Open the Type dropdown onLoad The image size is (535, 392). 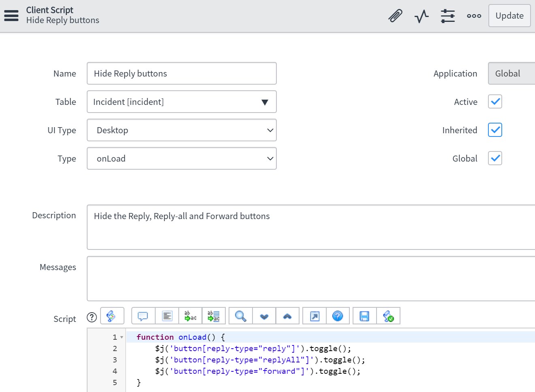(182, 158)
